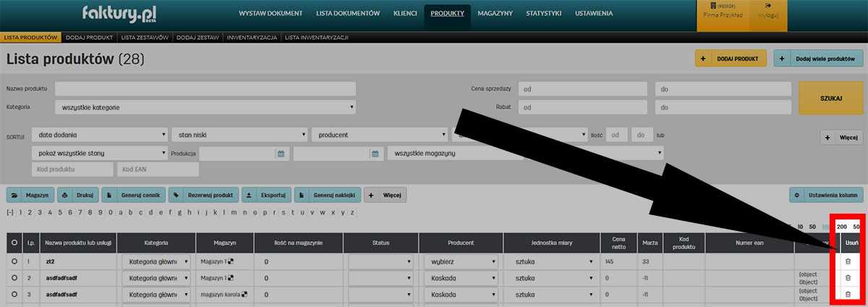Click the [-] alphabet filter reset
This screenshot has width=868, height=307.
click(10, 212)
